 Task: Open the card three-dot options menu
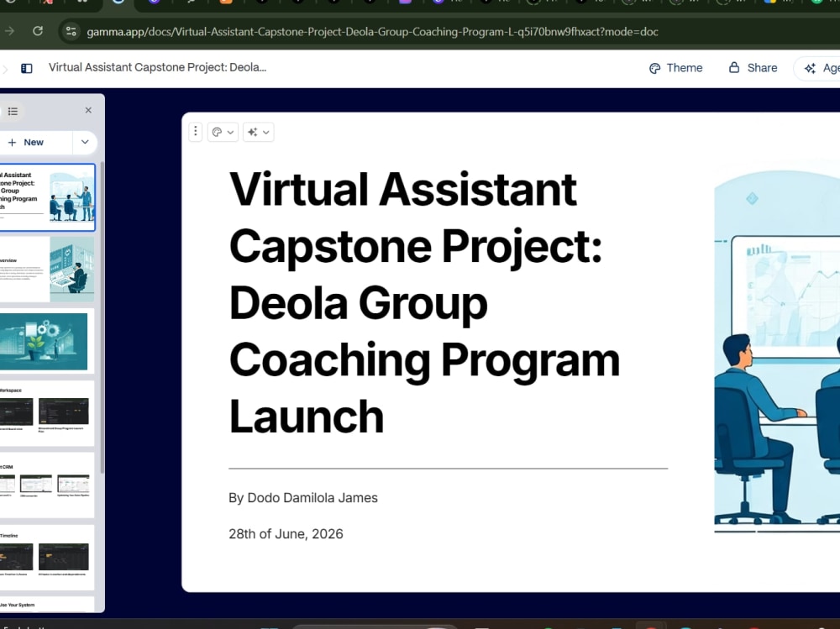click(196, 132)
